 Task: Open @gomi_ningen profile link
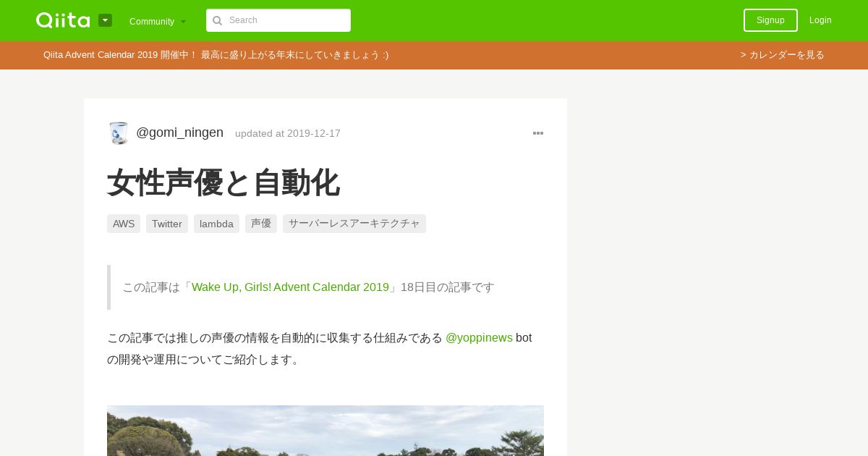179,132
